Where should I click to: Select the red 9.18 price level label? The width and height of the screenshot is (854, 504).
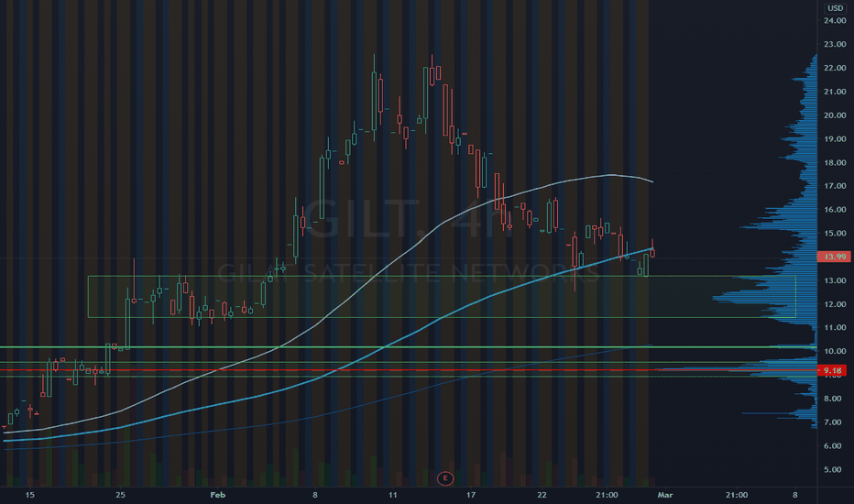(x=832, y=370)
